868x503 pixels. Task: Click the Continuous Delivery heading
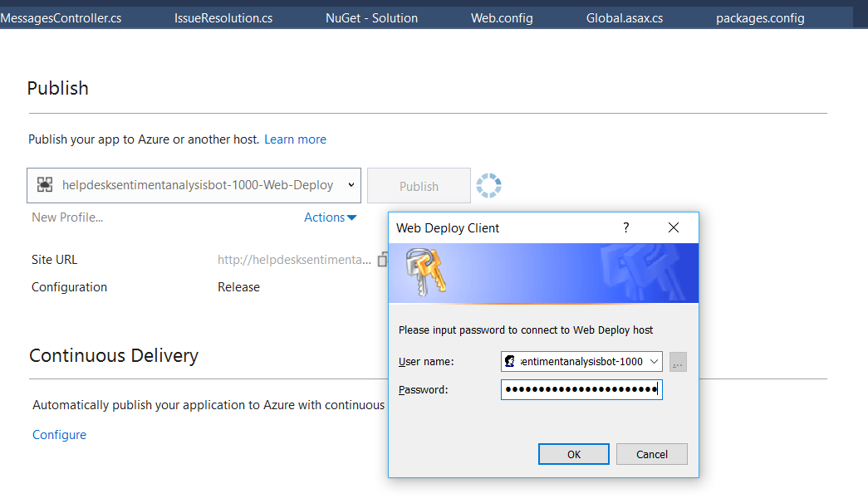[x=114, y=355]
